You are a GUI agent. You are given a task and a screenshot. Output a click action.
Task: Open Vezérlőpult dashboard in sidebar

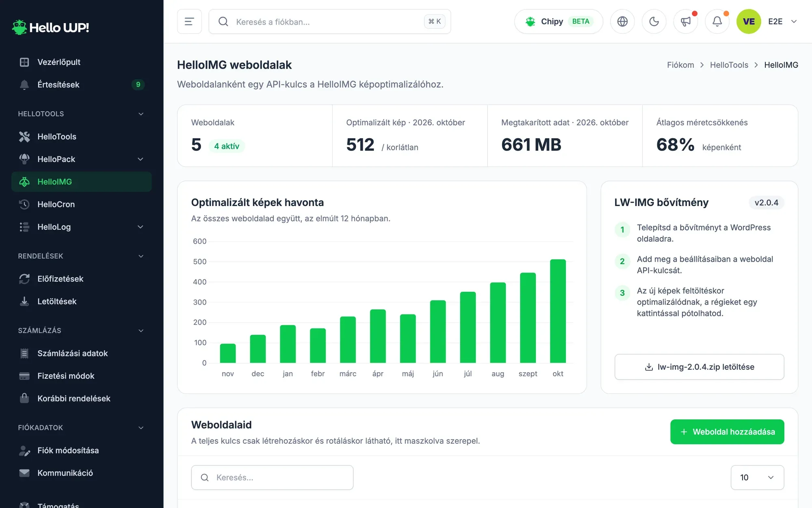81,62
